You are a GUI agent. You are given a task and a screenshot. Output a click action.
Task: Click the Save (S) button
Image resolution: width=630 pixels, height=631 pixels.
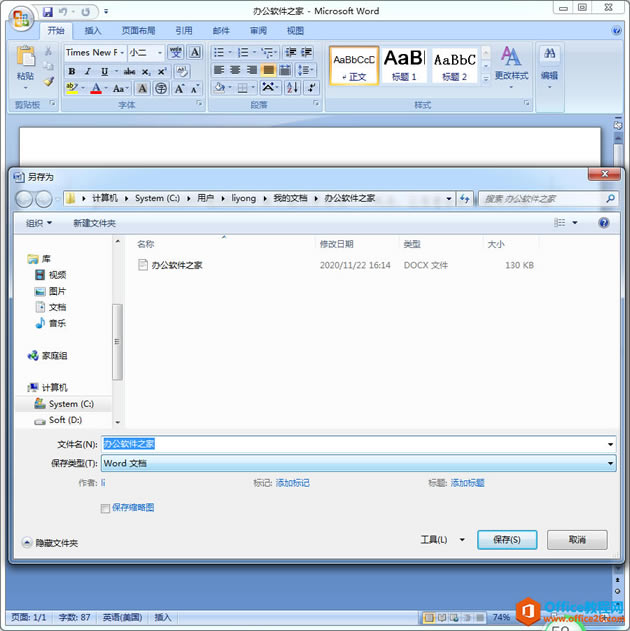point(507,540)
